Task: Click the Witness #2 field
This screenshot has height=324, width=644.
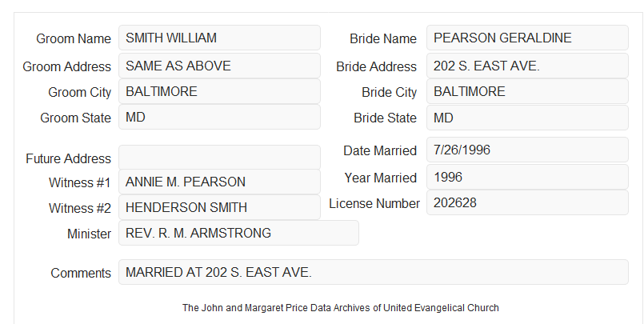Action: click(x=219, y=207)
